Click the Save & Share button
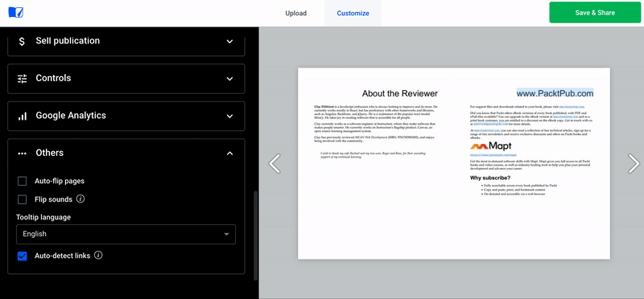Image resolution: width=644 pixels, height=299 pixels. tap(595, 13)
